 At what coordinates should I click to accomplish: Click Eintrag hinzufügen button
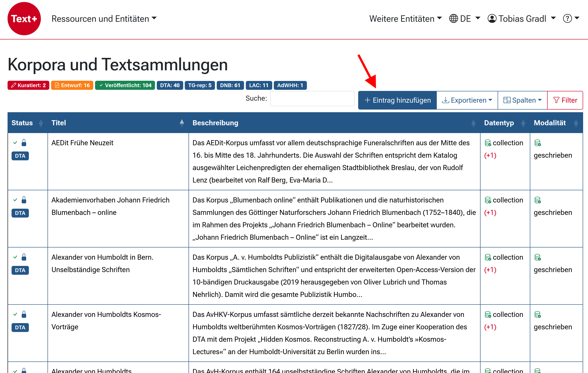tap(397, 100)
